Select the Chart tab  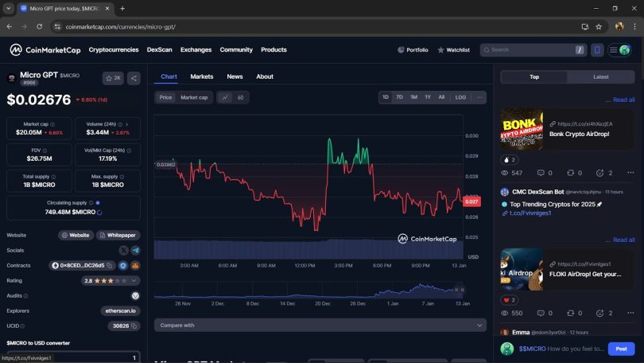(169, 76)
